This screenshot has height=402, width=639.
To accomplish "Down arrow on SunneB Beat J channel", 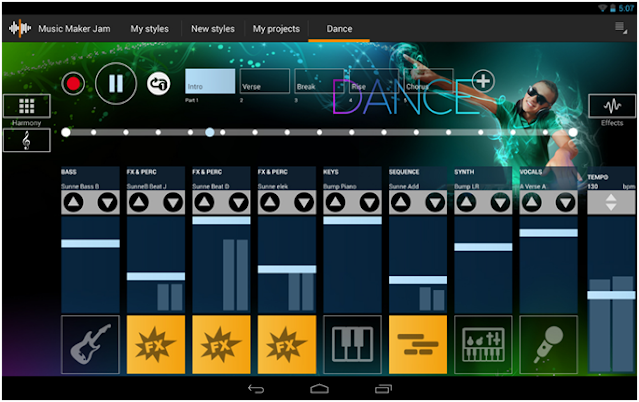I will coord(173,202).
